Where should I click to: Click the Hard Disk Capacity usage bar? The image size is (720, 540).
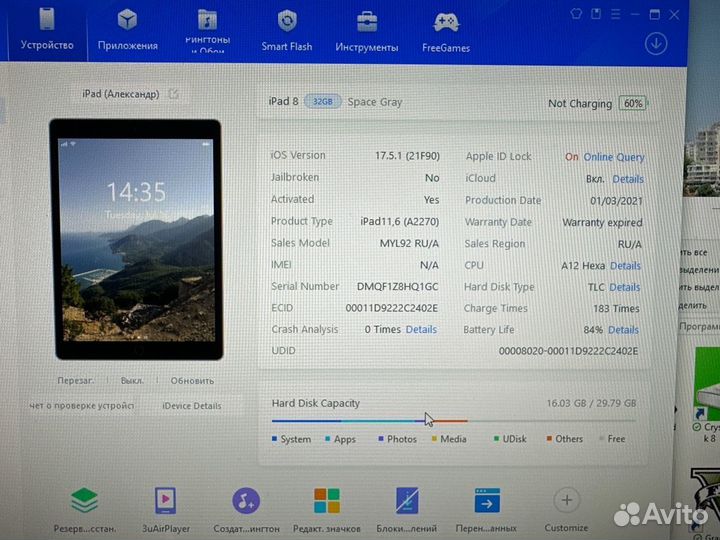[x=454, y=421]
